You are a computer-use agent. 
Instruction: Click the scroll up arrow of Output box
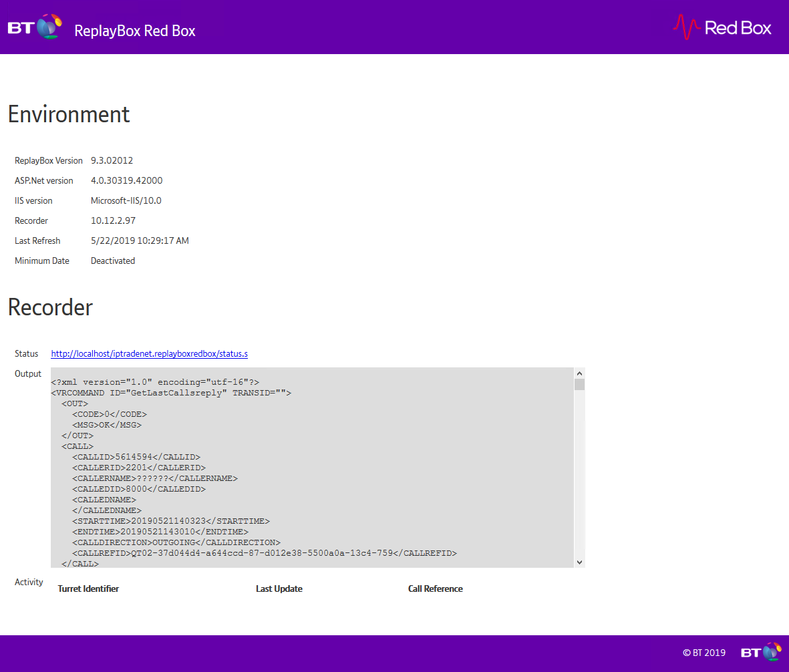pyautogui.click(x=579, y=374)
